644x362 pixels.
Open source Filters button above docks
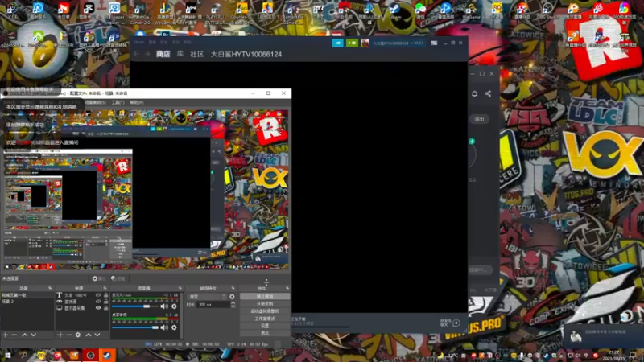point(118,278)
